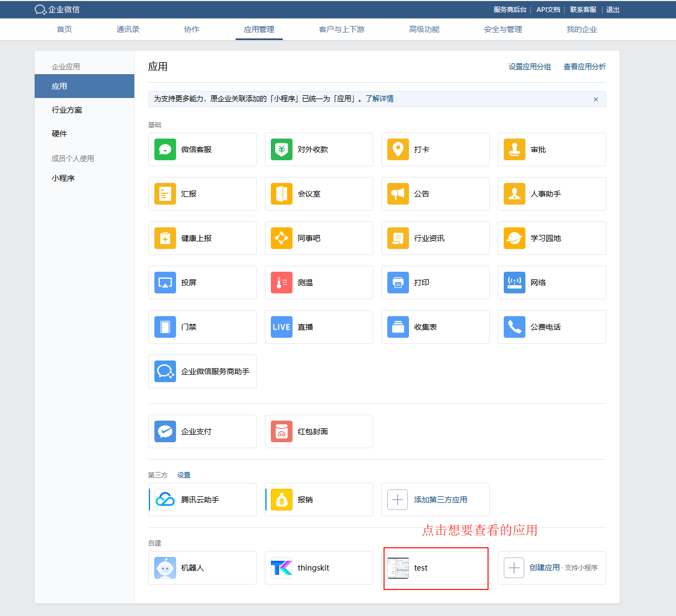Open the 腾讯云助手 cloud icon
The image size is (676, 616).
(165, 500)
